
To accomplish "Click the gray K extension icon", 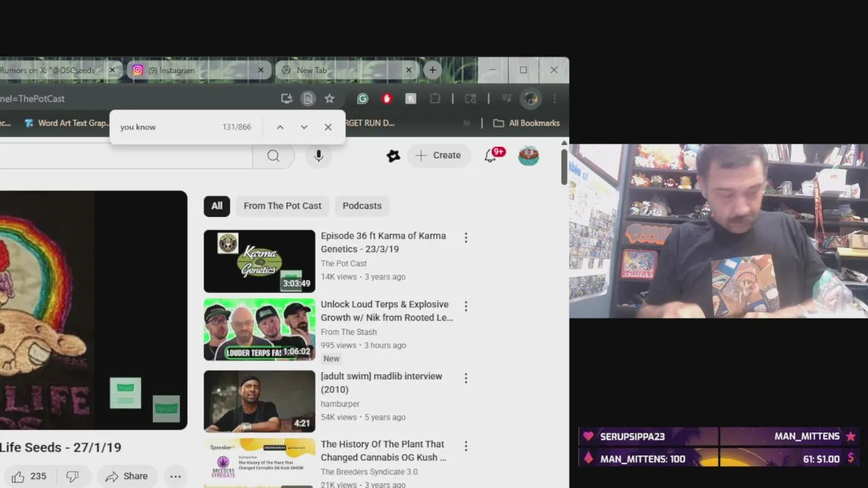I will (x=410, y=99).
